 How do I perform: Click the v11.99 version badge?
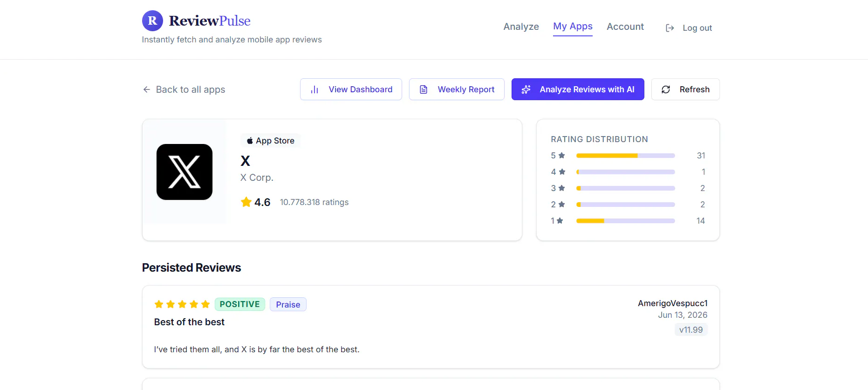click(x=691, y=330)
